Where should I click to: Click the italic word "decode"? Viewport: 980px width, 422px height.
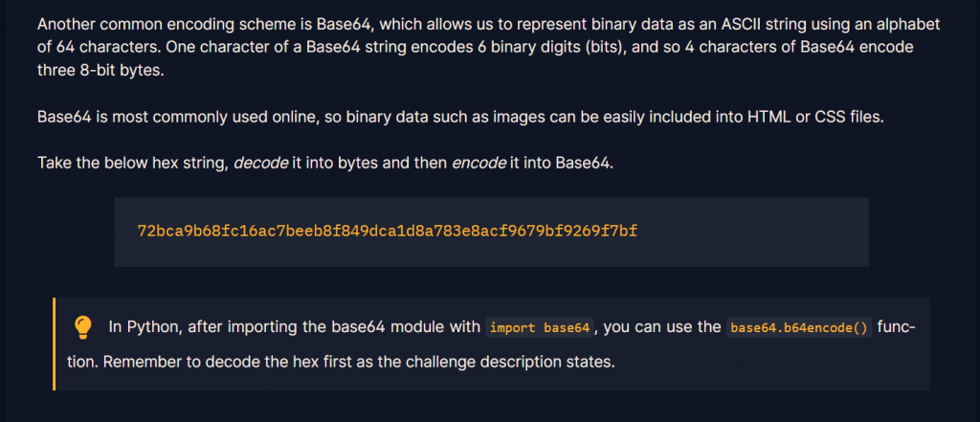260,164
